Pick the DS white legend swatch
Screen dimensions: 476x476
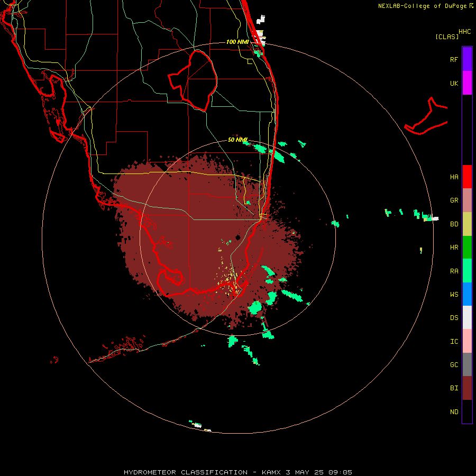467,317
